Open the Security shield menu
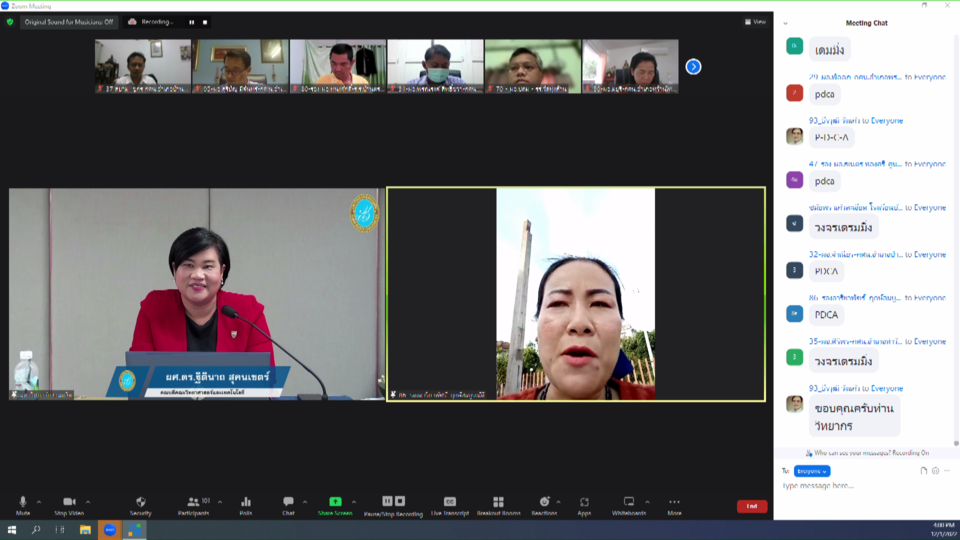 [x=141, y=506]
